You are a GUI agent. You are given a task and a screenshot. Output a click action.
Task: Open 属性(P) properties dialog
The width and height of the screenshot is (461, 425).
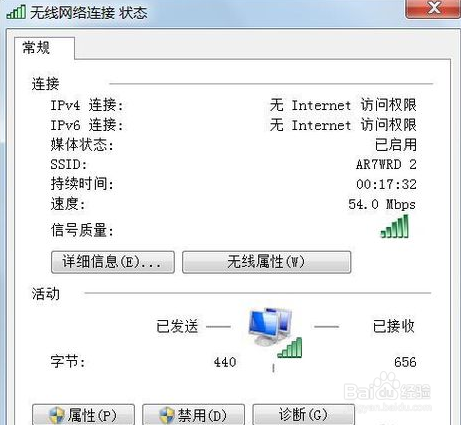83,415
